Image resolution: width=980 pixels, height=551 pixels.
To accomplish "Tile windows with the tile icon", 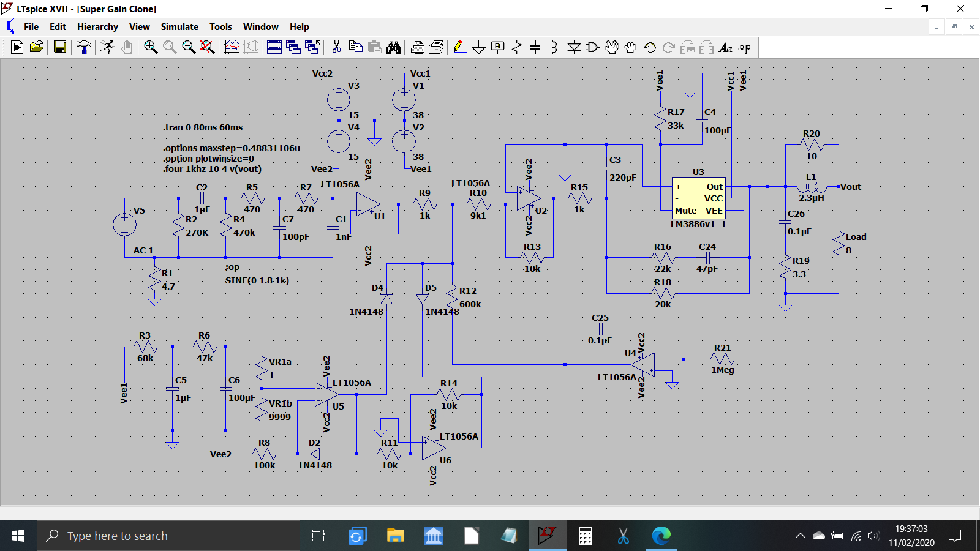I will tap(274, 47).
